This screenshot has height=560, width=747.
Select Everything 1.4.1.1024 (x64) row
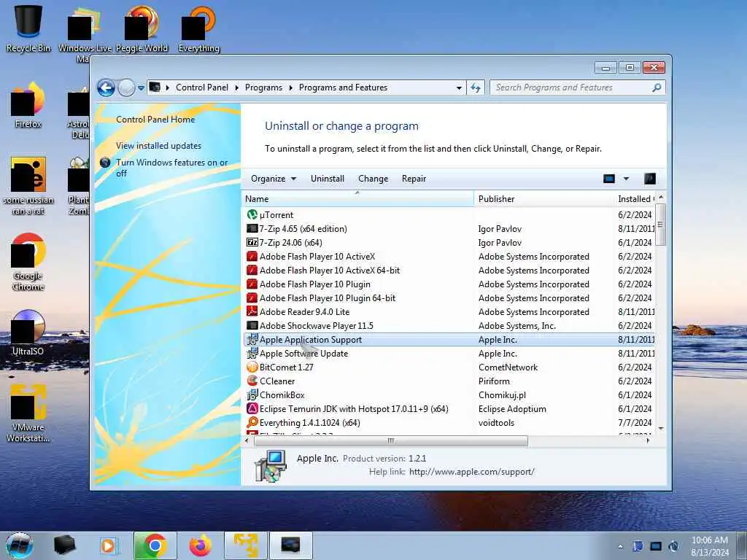pyautogui.click(x=449, y=422)
